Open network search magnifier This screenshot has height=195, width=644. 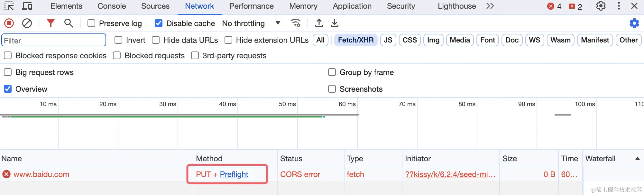(69, 23)
